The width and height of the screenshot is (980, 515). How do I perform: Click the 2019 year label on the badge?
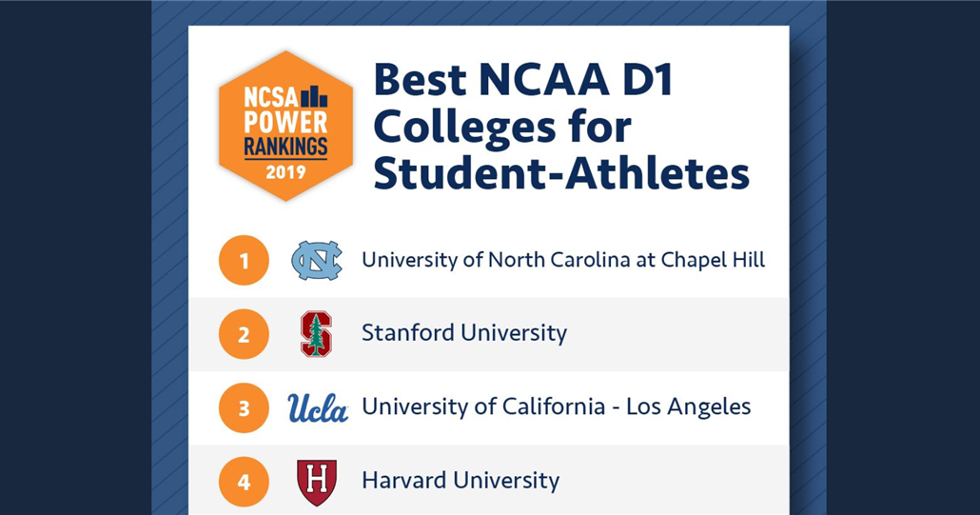pos(285,172)
